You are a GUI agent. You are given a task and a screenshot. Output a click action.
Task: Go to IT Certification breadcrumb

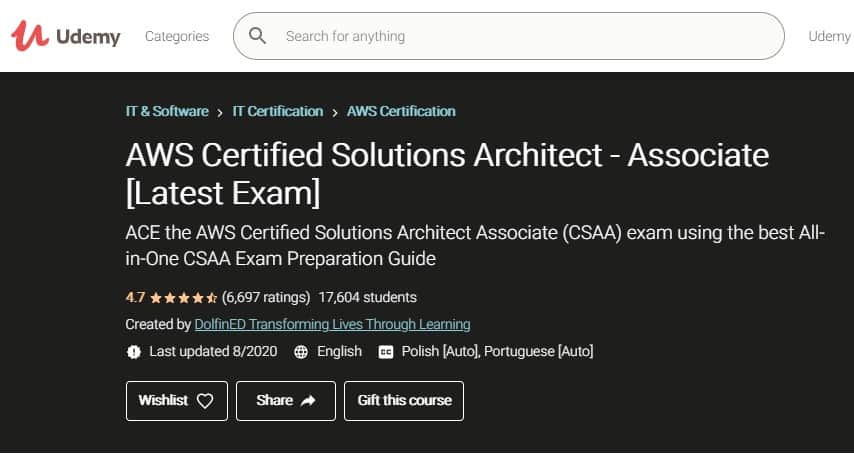pos(278,111)
